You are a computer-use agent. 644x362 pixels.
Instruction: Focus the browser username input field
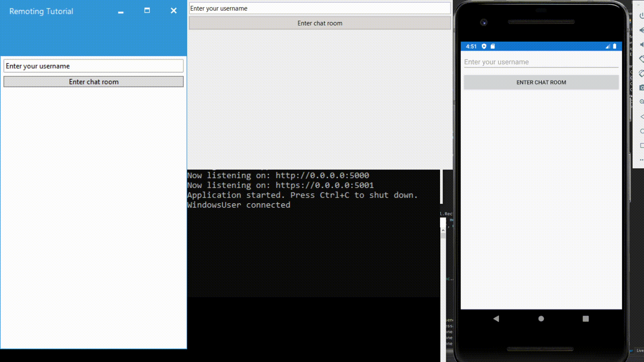click(320, 8)
